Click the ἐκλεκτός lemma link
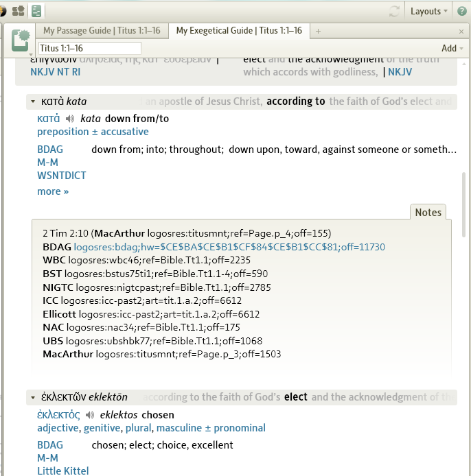The image size is (471, 476). click(58, 415)
